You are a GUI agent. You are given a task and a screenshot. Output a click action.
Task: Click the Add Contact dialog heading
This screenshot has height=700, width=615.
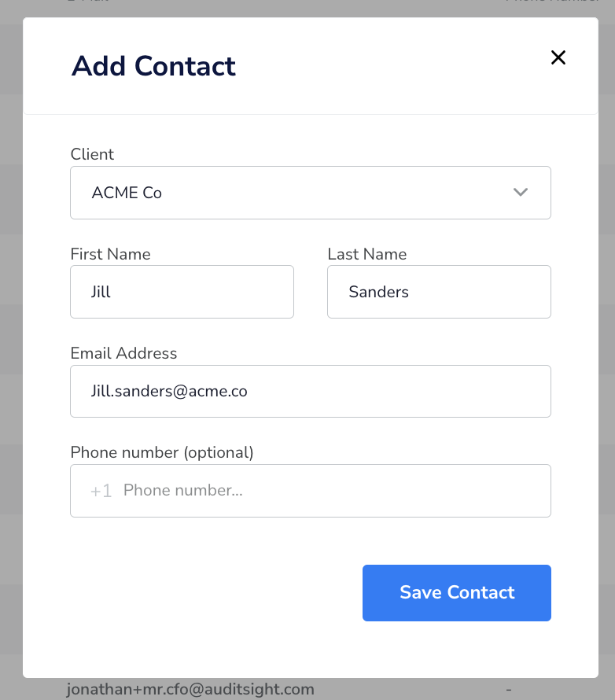point(153,66)
